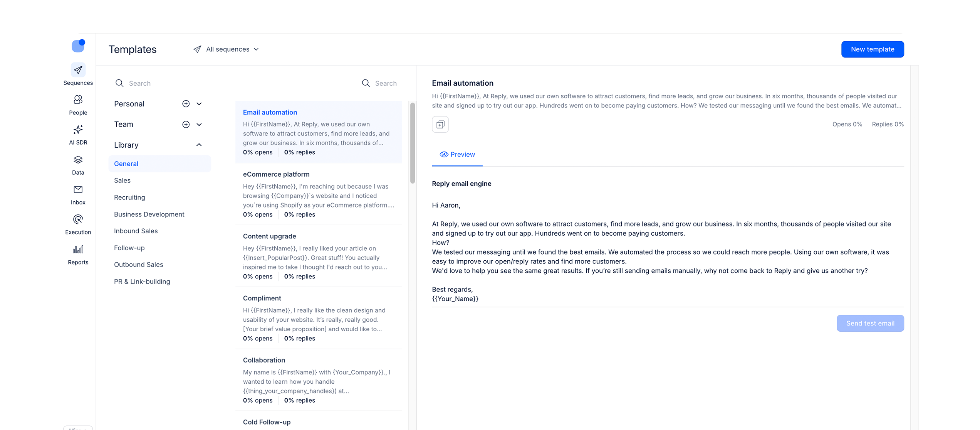Click the Personal folder label
Screen dimensions: 980x430
(129, 104)
